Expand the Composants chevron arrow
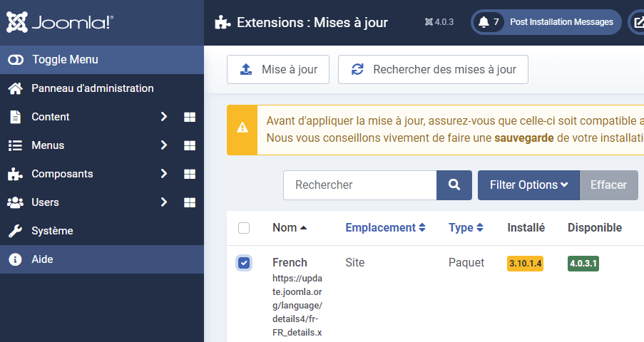Screen dimensions: 644x342 164,174
